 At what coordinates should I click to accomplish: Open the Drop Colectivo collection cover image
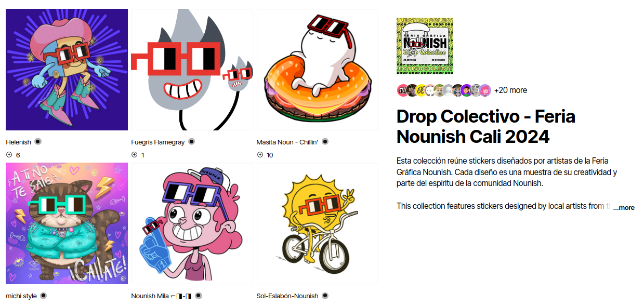click(425, 46)
